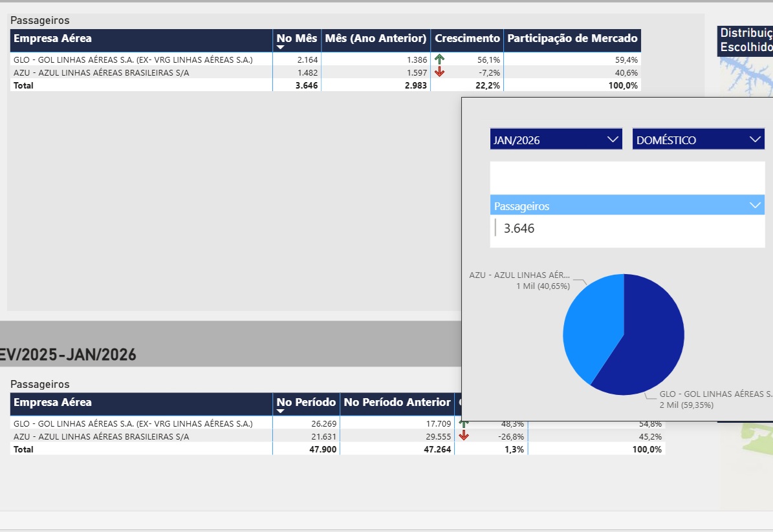The height and width of the screenshot is (532, 773).
Task: Click the Participação de Mercado column header
Action: click(x=572, y=39)
